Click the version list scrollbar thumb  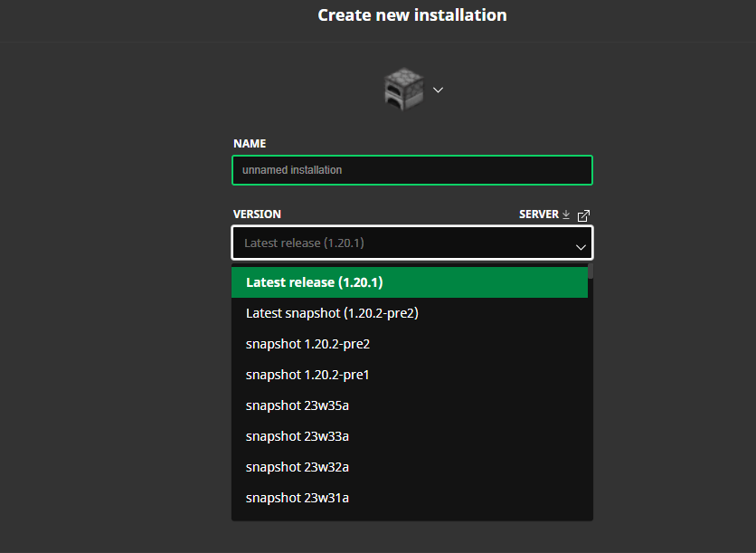tap(591, 271)
